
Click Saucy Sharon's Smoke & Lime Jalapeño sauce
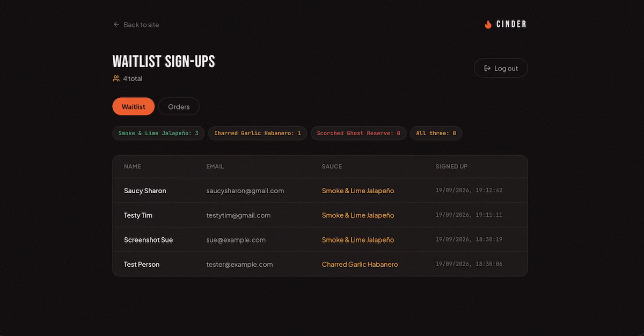[358, 191]
